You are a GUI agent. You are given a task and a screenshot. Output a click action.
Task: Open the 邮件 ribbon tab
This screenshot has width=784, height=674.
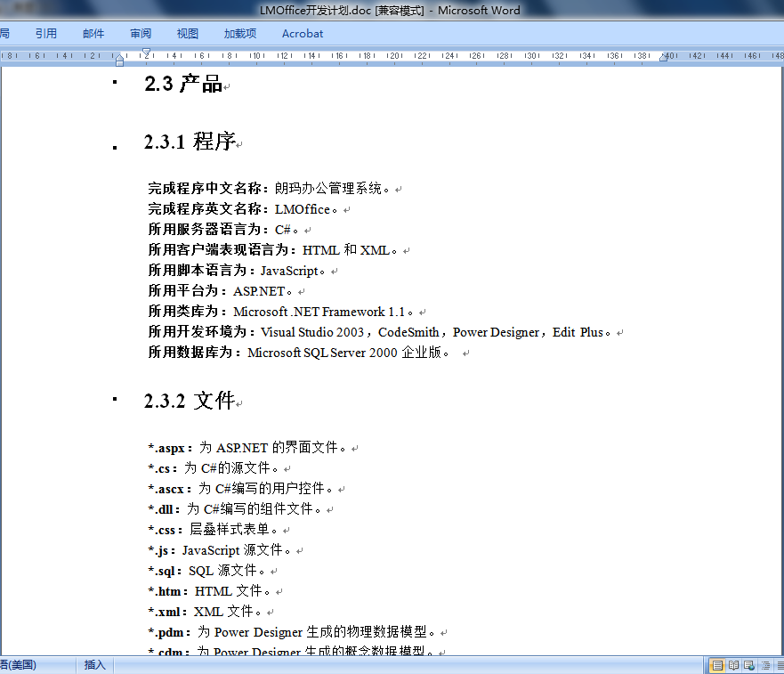93,34
